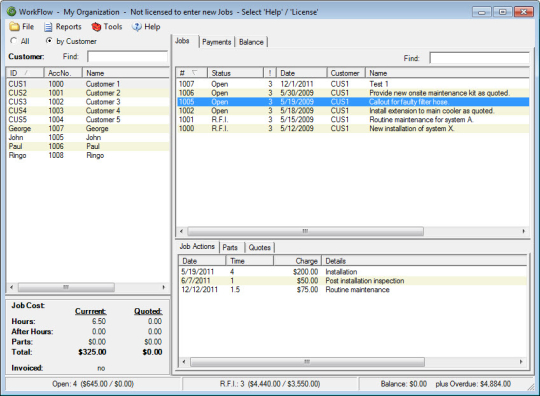Select customer row CUS3
Image resolution: width=540 pixels, height=396 pixels.
pyautogui.click(x=88, y=102)
